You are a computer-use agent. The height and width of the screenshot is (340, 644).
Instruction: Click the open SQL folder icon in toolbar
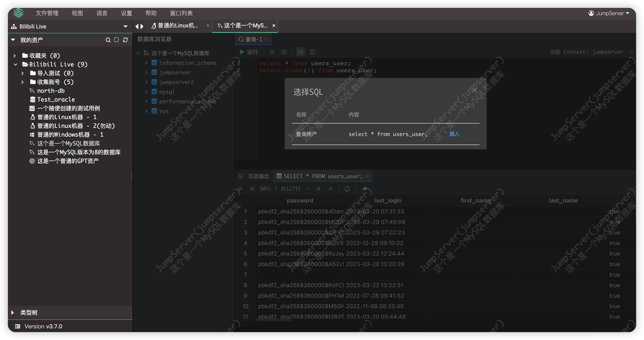[300, 52]
